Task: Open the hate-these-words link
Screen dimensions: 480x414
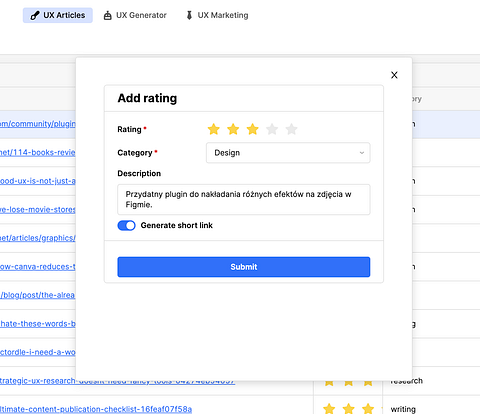Action: coord(38,324)
